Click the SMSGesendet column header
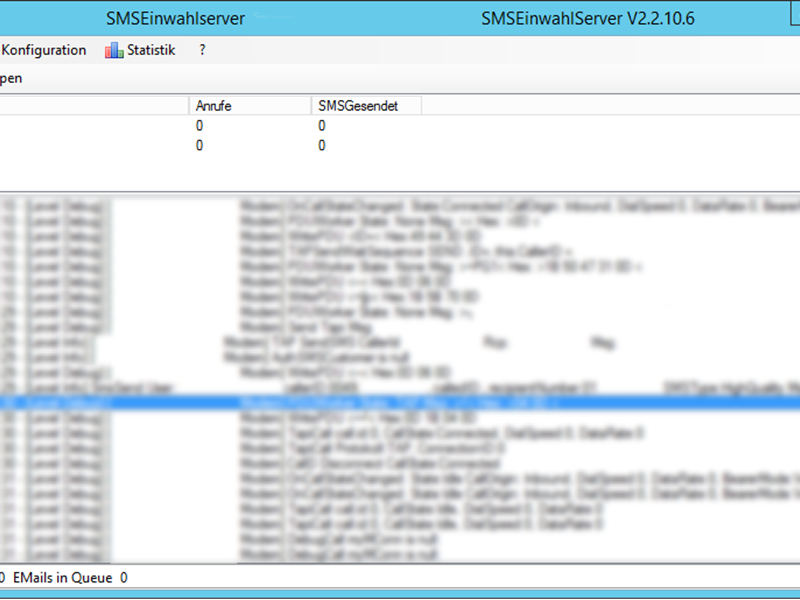 click(365, 105)
